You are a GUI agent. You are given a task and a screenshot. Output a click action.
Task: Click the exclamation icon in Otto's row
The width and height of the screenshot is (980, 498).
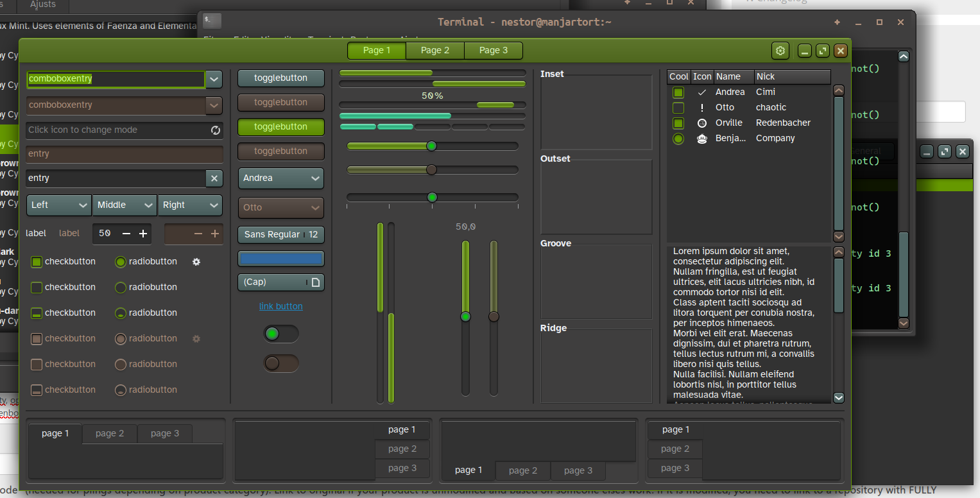[702, 108]
